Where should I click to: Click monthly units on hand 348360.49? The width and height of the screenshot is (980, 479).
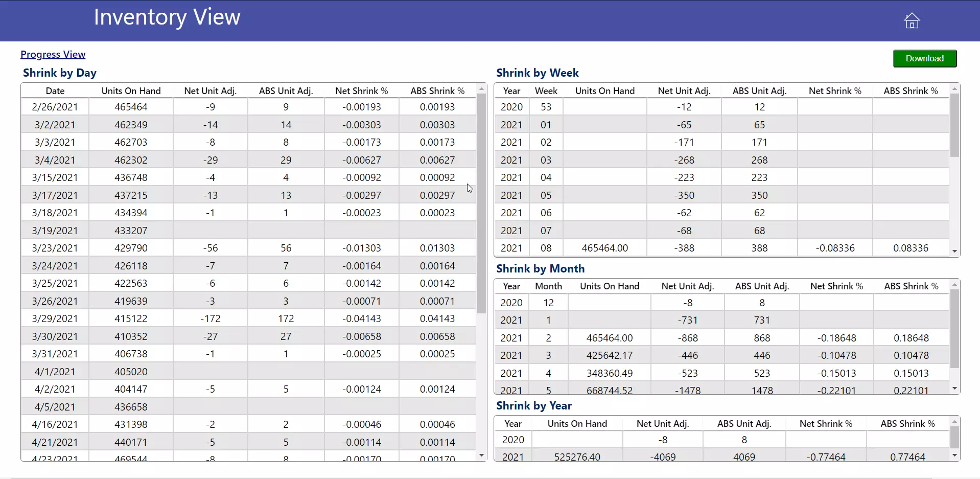click(x=610, y=373)
